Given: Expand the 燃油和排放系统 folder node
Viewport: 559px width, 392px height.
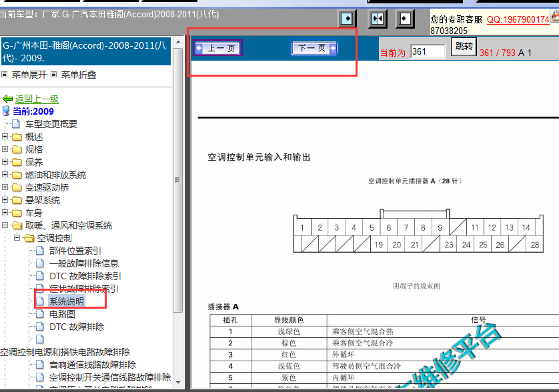Looking at the screenshot, I should 5,175.
